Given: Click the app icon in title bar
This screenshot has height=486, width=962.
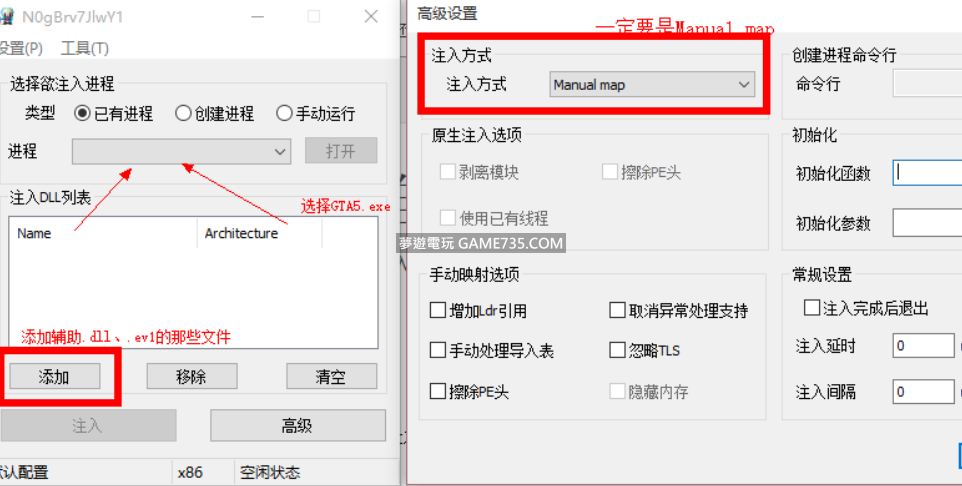Looking at the screenshot, I should tap(6, 17).
